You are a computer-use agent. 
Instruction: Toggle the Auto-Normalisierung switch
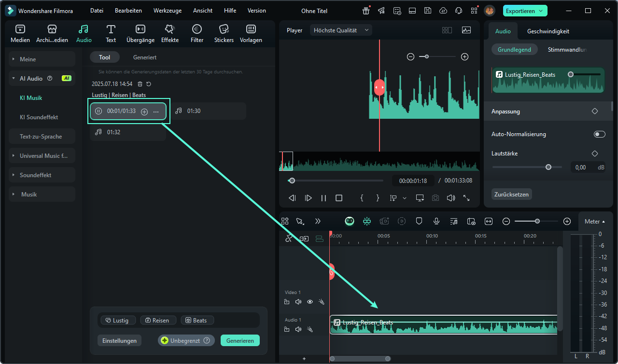coord(599,134)
